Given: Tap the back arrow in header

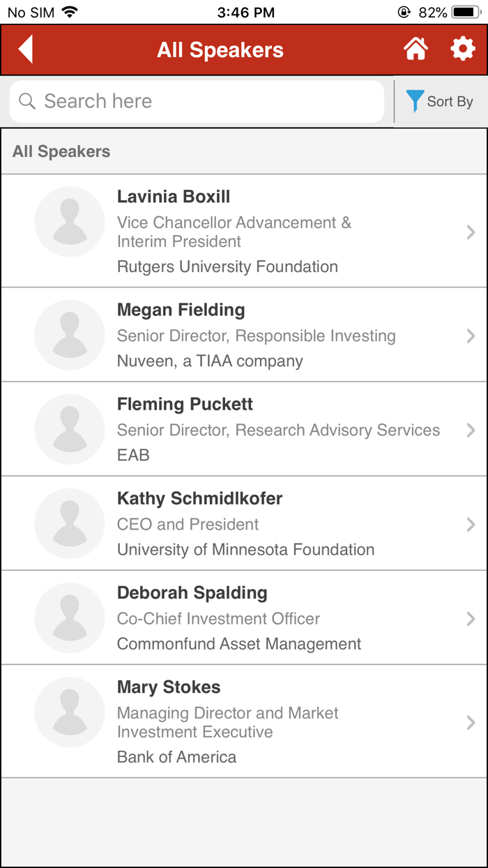Looking at the screenshot, I should click(26, 50).
